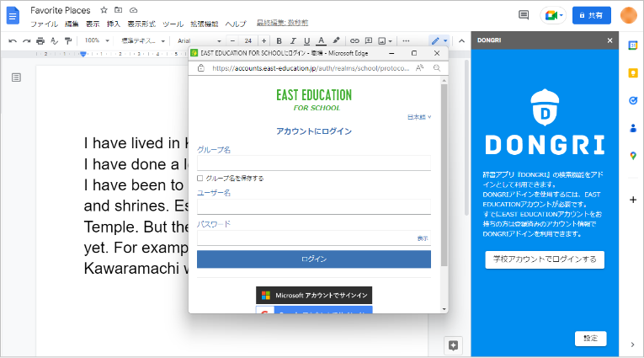Decrease the font size
644x358 pixels.
point(232,40)
